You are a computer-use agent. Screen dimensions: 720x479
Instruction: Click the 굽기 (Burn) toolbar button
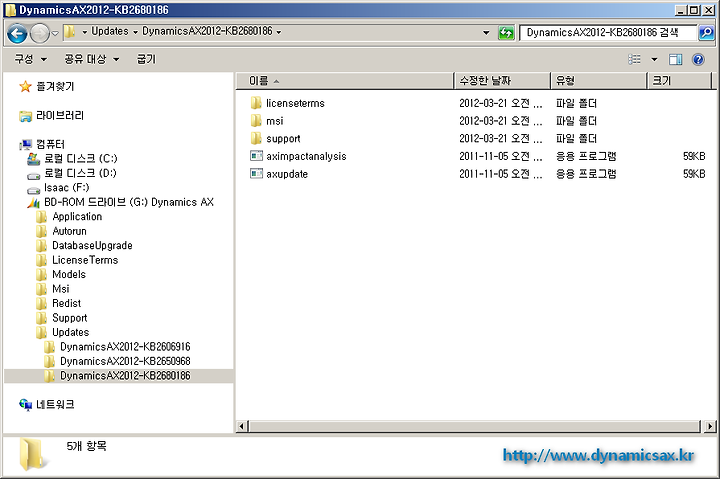point(146,59)
